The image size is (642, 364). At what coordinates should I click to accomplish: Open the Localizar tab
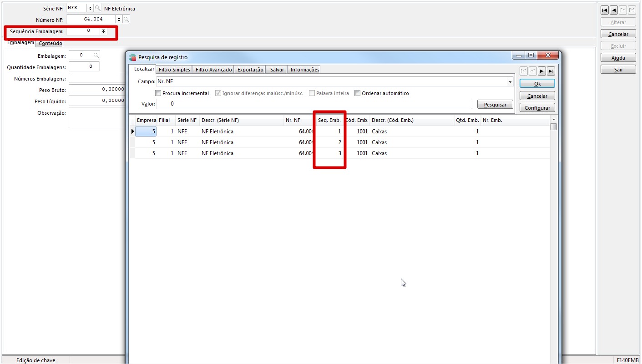144,69
